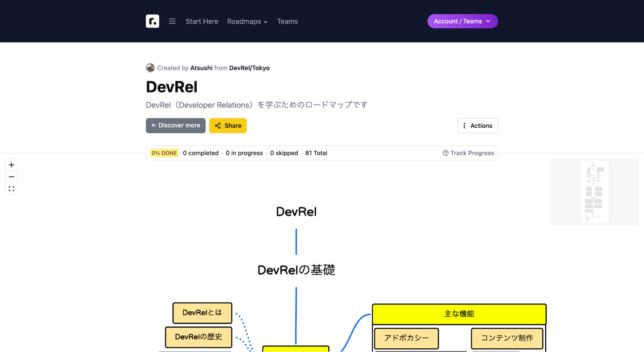
Task: Zoom out of the roadmap canvas
Action: (12, 177)
